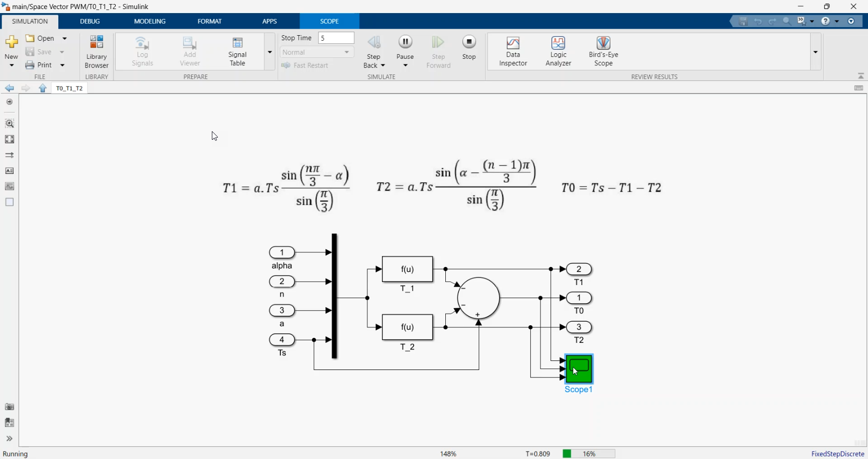Launch the Logic Analyzer
Viewport: 868px width, 459px height.
pos(558,51)
